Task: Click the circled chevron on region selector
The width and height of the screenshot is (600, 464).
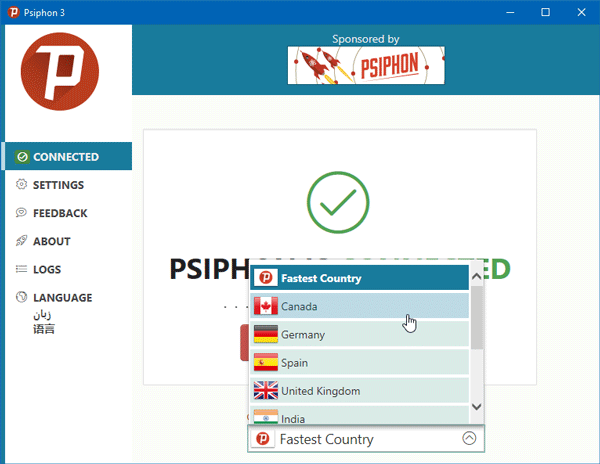Action: [x=469, y=438]
